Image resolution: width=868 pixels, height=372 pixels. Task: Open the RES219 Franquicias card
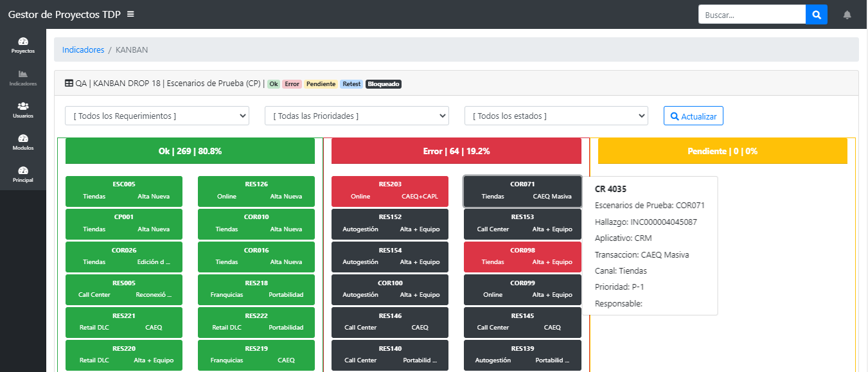[x=256, y=355]
